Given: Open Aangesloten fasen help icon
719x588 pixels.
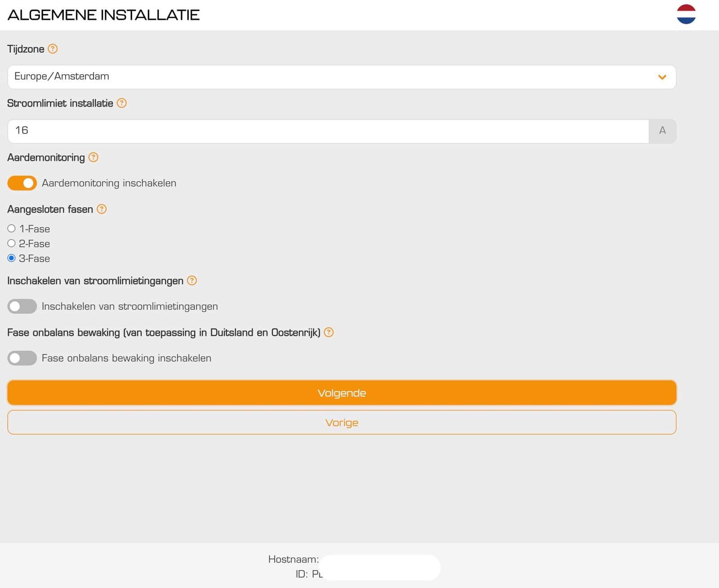Looking at the screenshot, I should 102,209.
